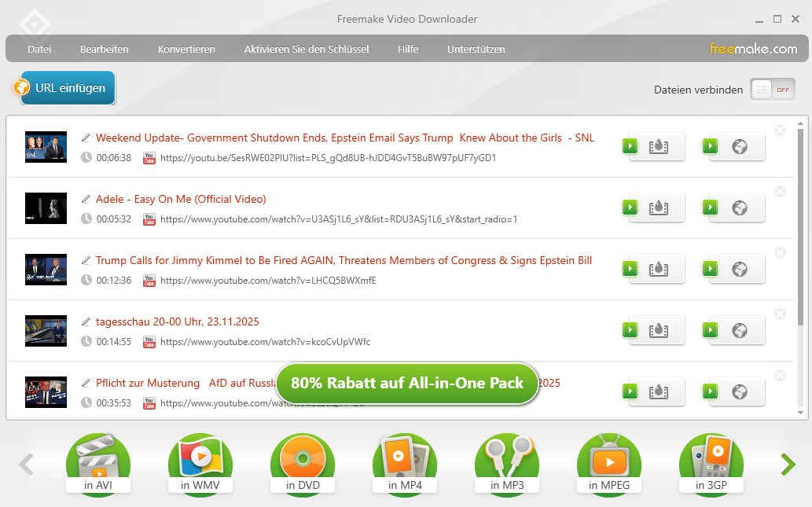Open the Konvertieren menu
This screenshot has width=812, height=507.
click(x=186, y=49)
